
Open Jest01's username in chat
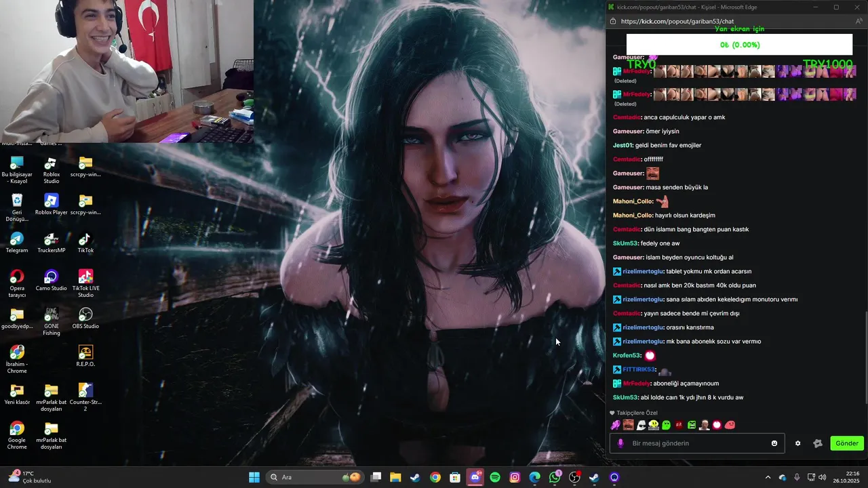pyautogui.click(x=623, y=145)
